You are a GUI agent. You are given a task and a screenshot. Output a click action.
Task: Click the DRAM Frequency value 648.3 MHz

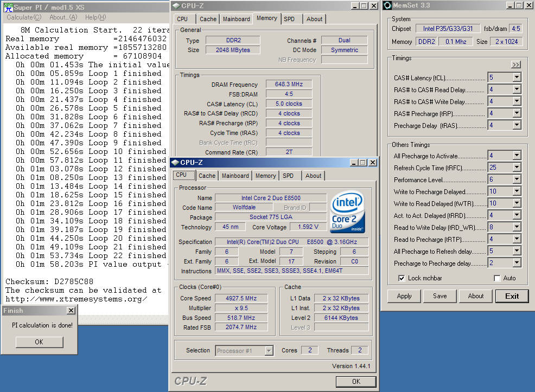(x=289, y=84)
